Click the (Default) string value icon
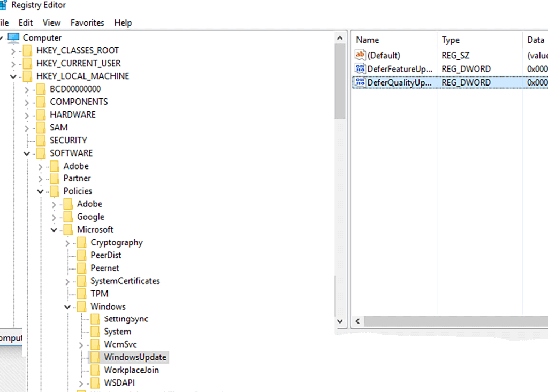 click(360, 56)
